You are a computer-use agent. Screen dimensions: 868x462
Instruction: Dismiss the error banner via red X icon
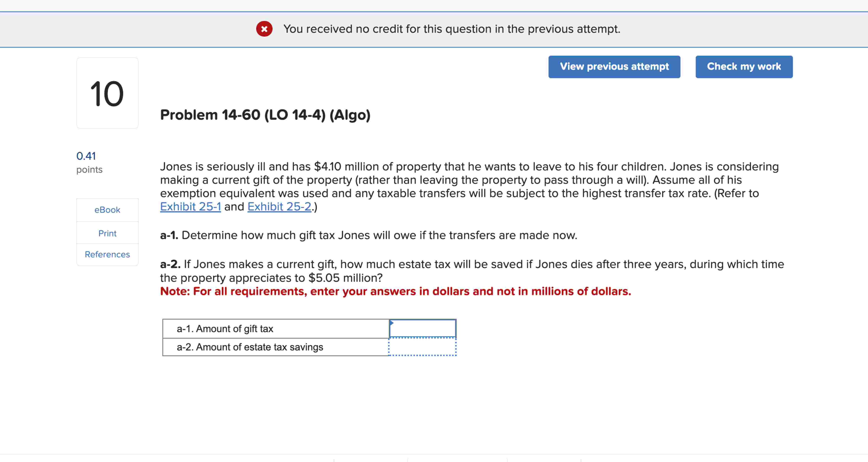(264, 29)
